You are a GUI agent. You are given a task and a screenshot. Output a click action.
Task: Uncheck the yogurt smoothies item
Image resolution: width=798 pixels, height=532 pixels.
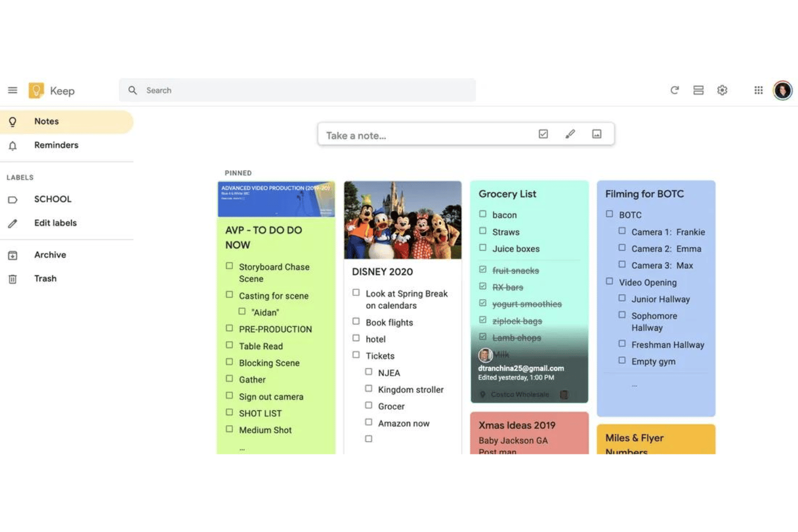coord(483,303)
